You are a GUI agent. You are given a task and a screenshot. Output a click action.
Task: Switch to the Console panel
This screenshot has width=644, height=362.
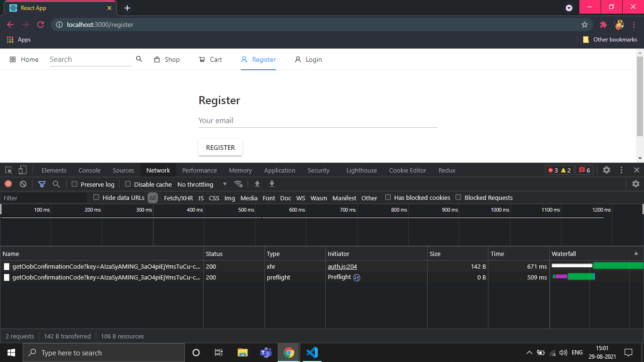[x=89, y=170]
